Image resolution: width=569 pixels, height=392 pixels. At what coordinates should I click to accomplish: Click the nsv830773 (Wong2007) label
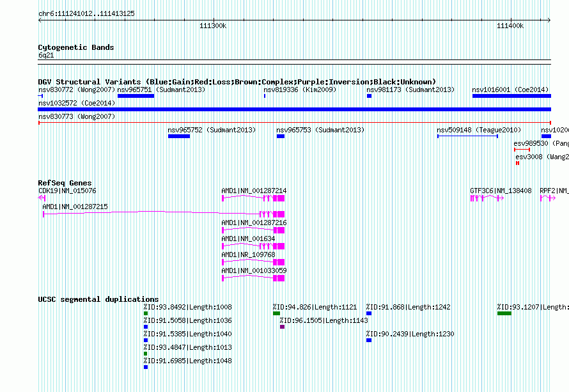tap(77, 116)
